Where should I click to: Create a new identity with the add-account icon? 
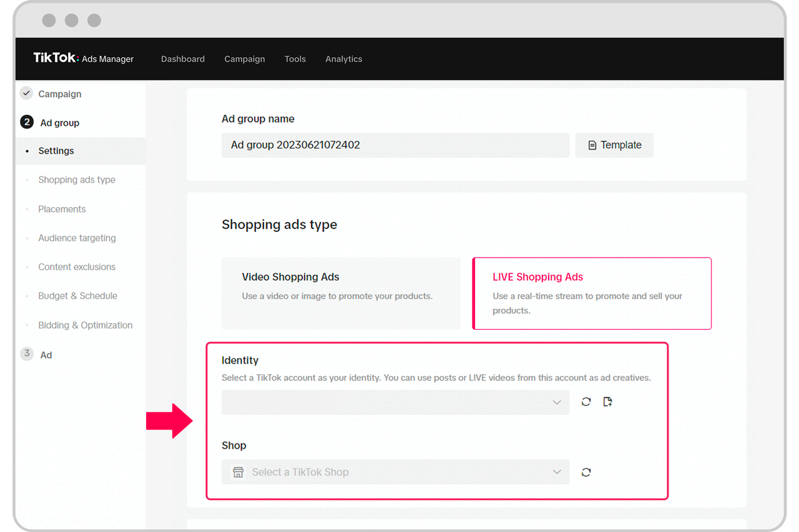[x=607, y=402]
